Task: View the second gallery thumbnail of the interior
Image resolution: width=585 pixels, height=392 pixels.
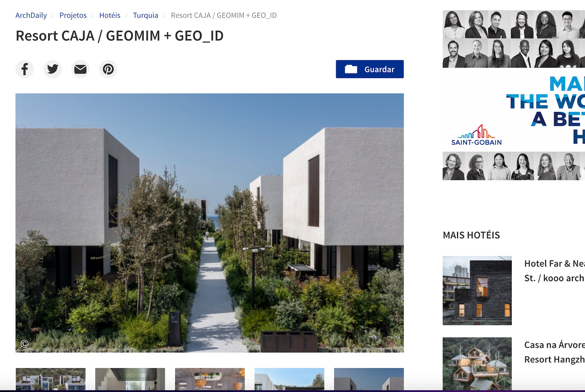Action: [130, 379]
